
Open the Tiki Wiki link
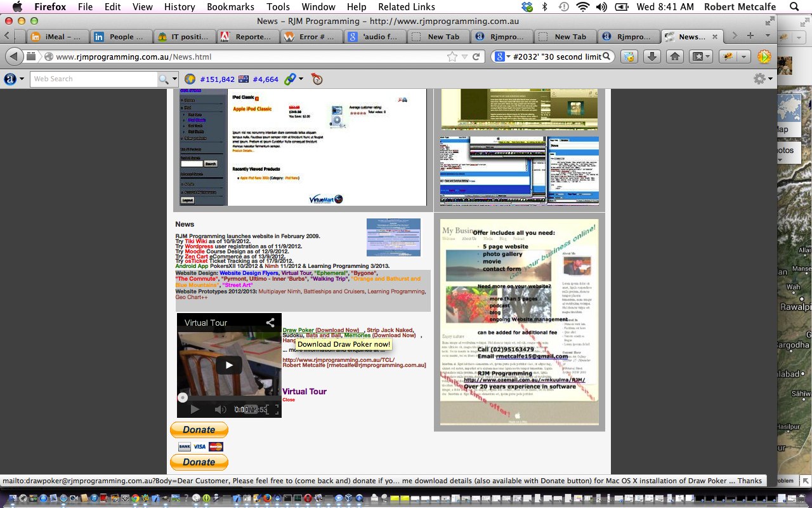196,242
